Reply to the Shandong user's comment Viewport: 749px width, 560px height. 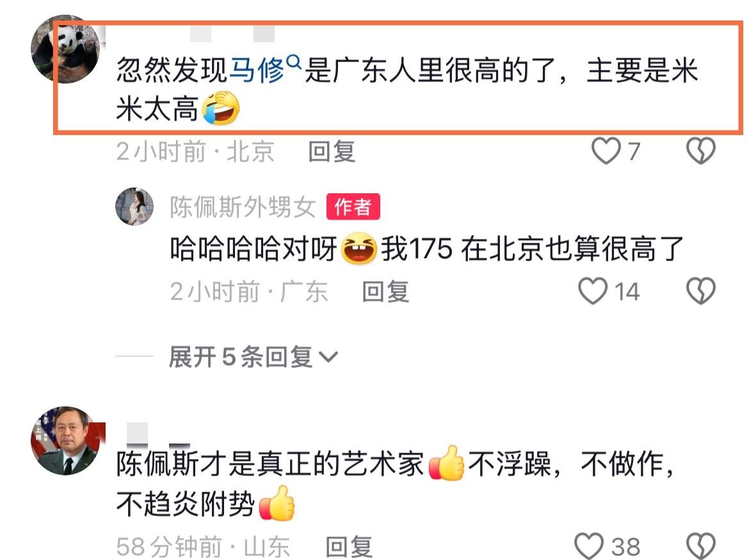point(349,546)
